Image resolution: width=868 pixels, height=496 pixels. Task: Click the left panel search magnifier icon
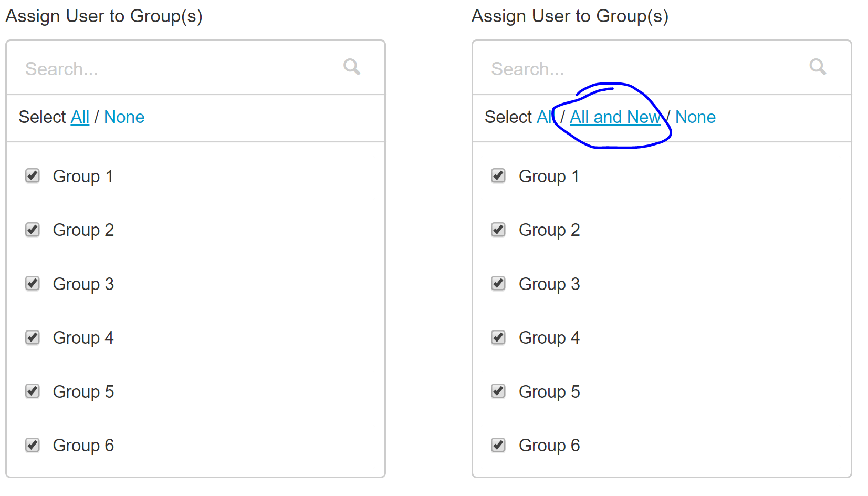click(351, 67)
